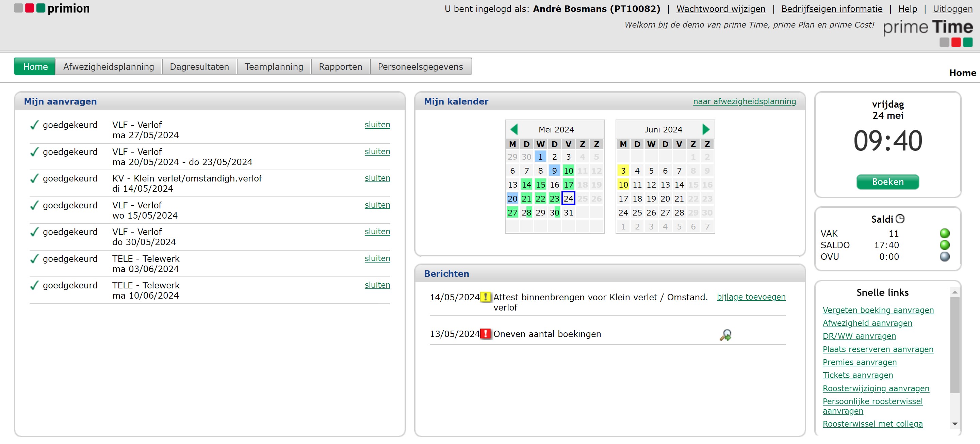The image size is (980, 444).
Task: Open the Afwezigheidsplanning tab
Action: 109,67
